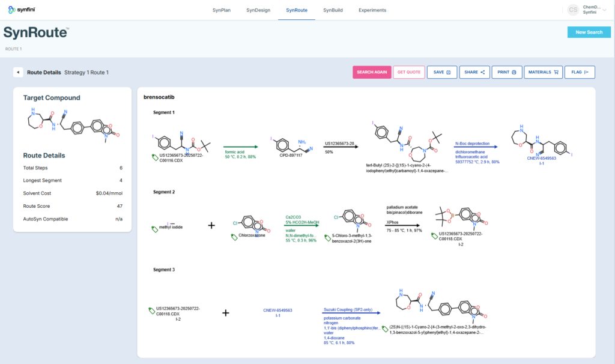Viewport: 615px width, 364px height.
Task: Click the Route Score row
Action: point(73,206)
